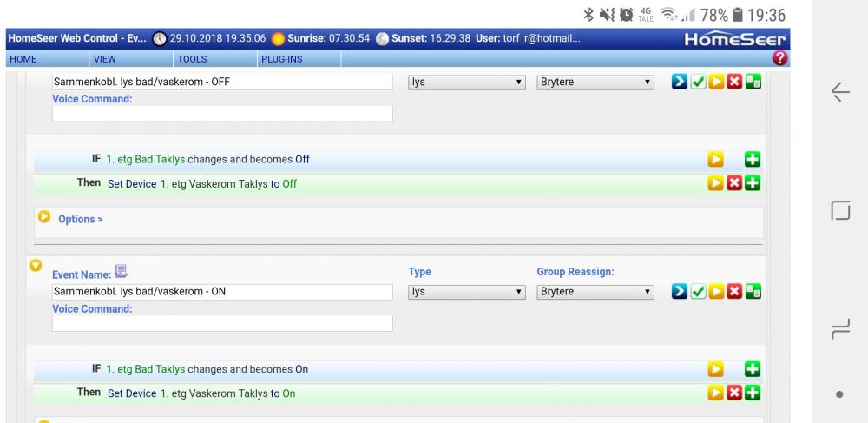Click the Event Name field 'Sammenkobl. lys bad/vaskerom - OFF'
Screen dimensions: 868x423
pos(222,82)
